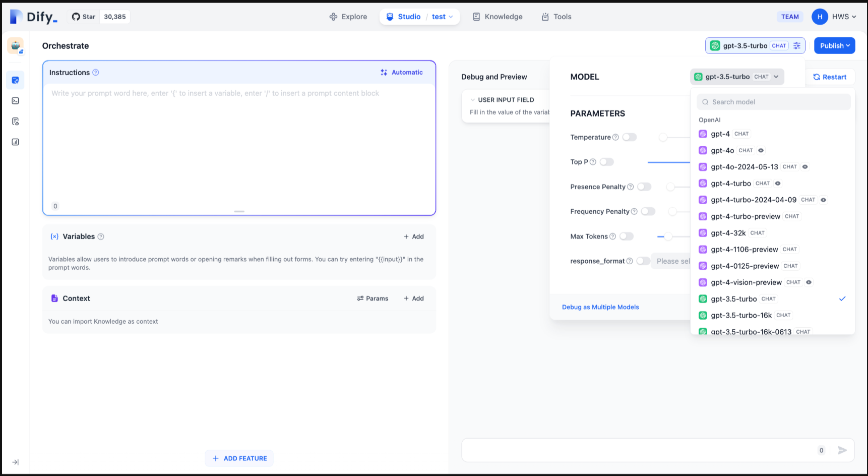Screen dimensions: 868x476
Task: Open the MODEL gpt-3.5-turbo dropdown
Action: coord(737,77)
